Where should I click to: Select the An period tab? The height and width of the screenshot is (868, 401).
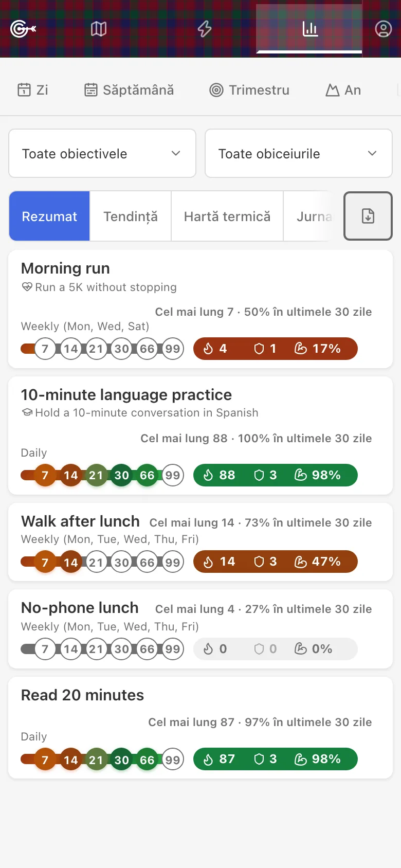[343, 90]
